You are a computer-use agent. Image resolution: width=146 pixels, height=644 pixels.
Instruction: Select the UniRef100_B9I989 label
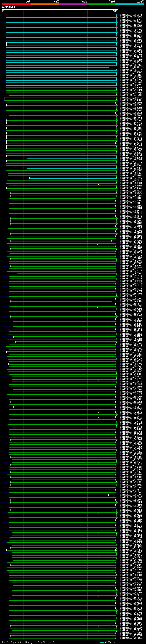[131, 35]
